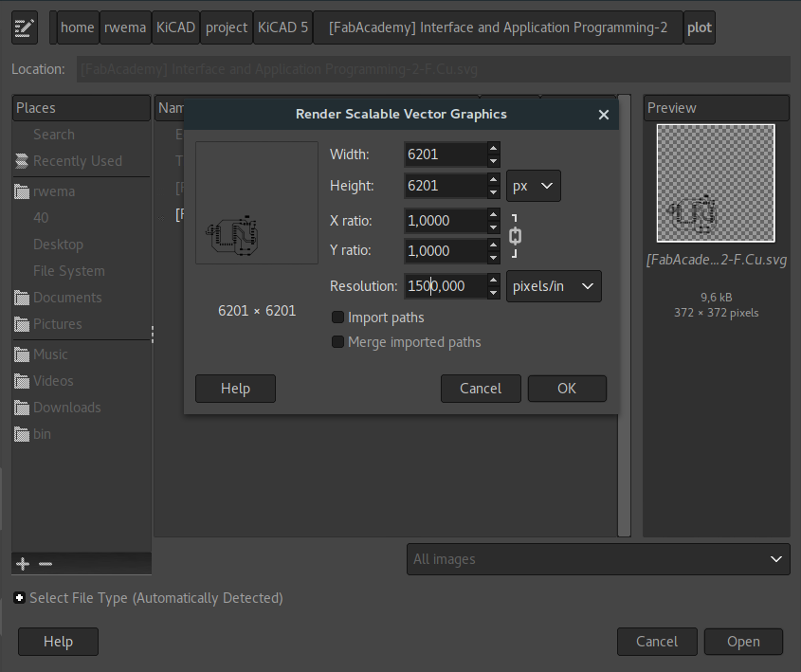
Task: Open the px units dropdown
Action: tap(533, 186)
